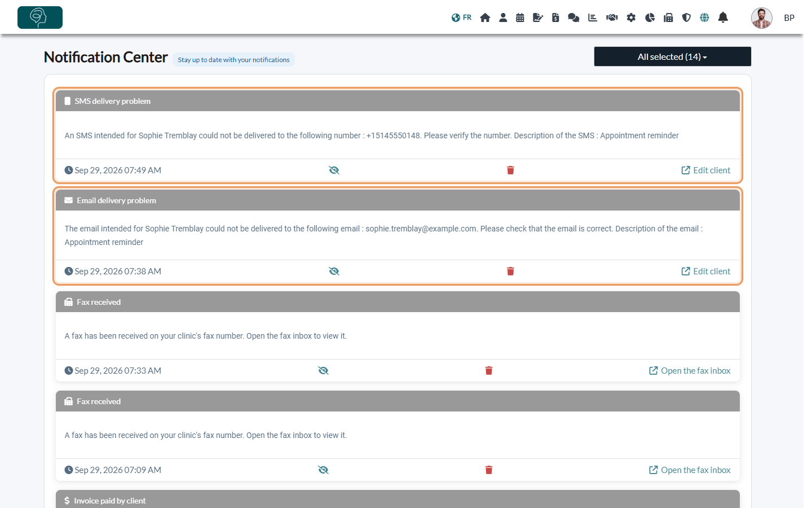Click the Sep 29, 2026 07:49 AM timestamp
Viewport: 812px width, 508px height.
coord(113,170)
